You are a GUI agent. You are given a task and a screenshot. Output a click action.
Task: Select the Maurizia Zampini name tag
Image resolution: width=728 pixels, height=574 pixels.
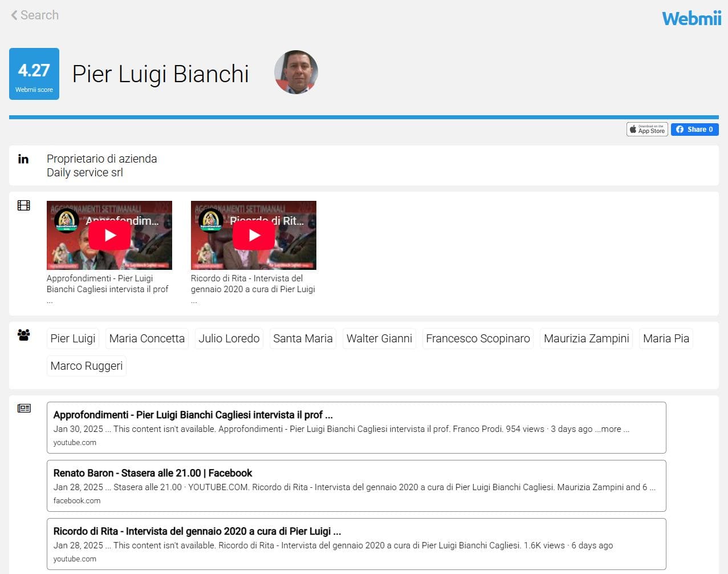click(x=587, y=338)
